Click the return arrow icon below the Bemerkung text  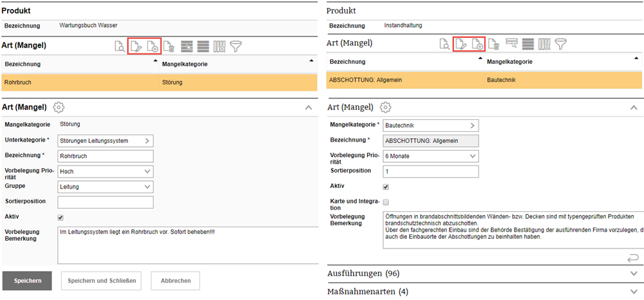[632, 258]
